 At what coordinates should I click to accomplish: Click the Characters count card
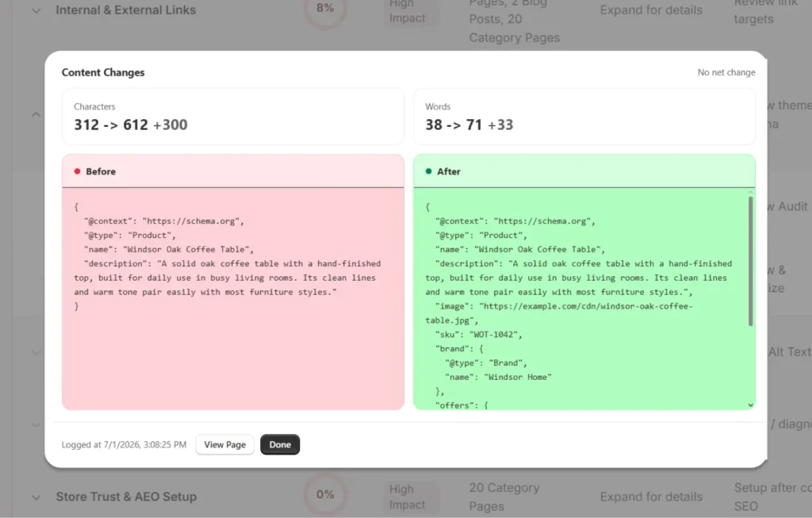233,117
